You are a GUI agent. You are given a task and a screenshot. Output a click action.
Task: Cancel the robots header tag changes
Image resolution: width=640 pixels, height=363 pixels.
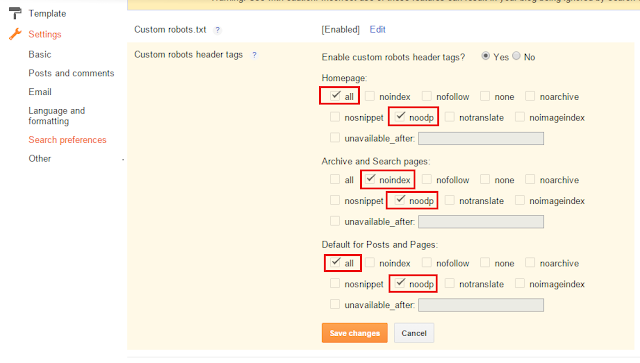tap(414, 333)
